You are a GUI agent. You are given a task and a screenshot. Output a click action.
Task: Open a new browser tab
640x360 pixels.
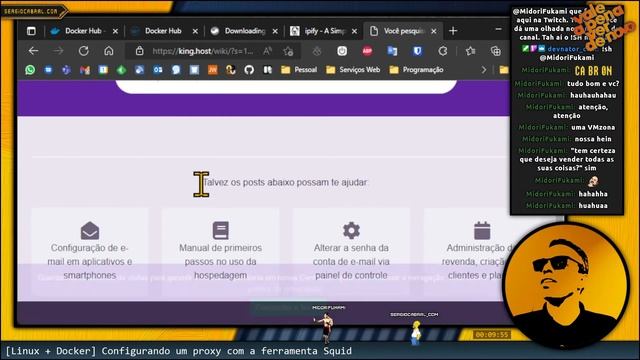[453, 31]
